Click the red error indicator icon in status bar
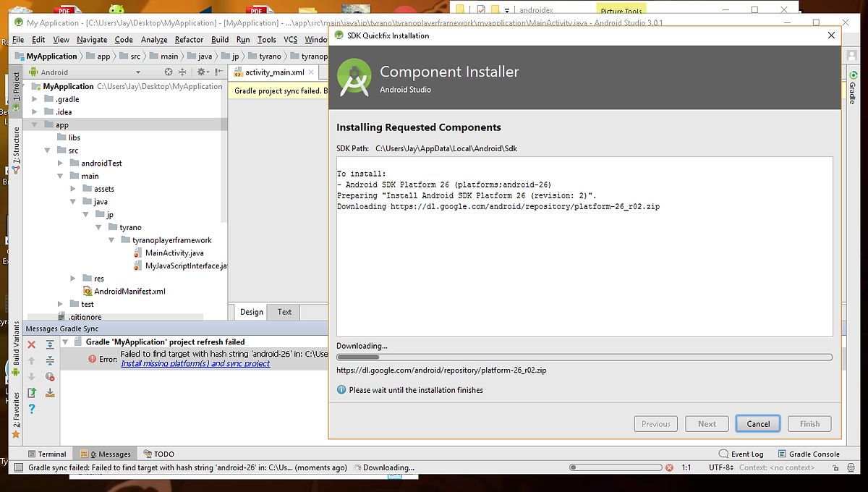 coord(669,467)
